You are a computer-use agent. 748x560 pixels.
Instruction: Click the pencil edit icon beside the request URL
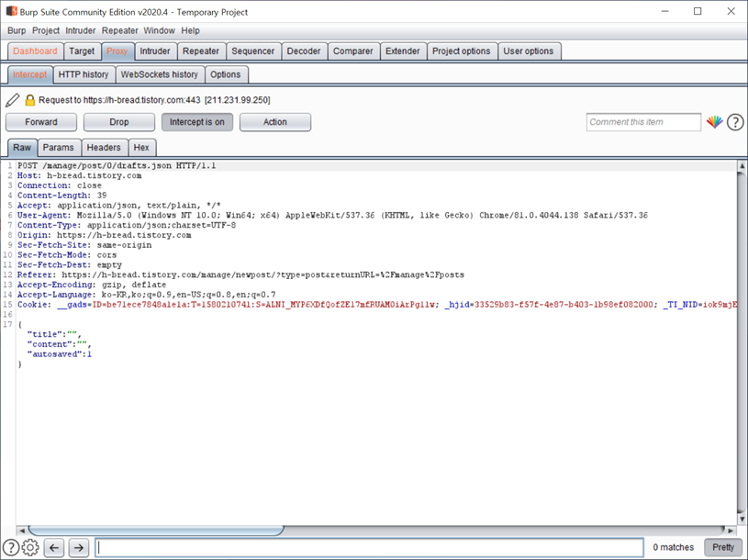(13, 100)
